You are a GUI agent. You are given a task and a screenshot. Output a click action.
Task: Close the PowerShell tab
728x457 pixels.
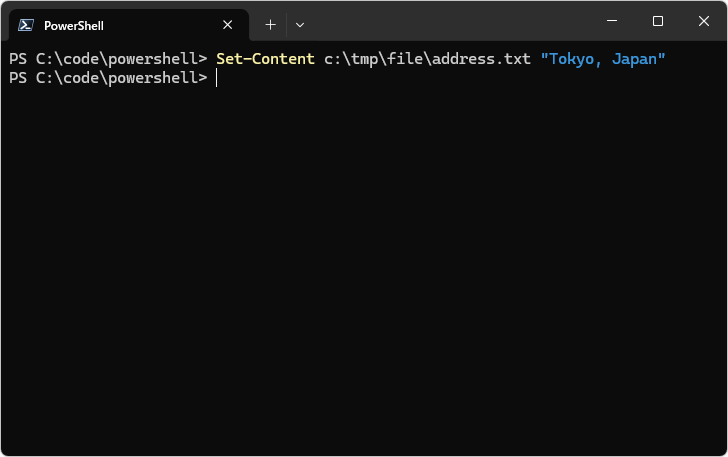pyautogui.click(x=228, y=25)
